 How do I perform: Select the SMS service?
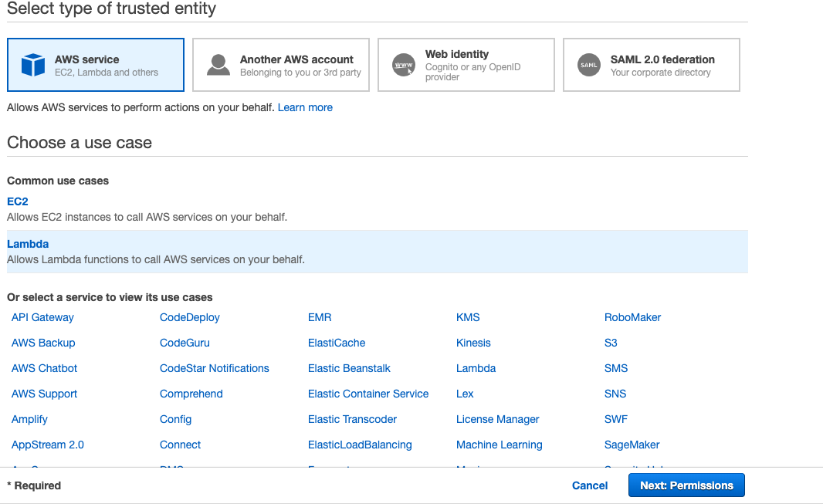click(x=616, y=368)
